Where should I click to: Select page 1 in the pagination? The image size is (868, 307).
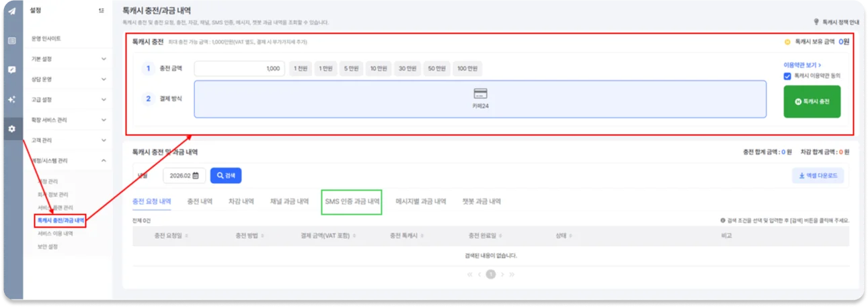491,274
